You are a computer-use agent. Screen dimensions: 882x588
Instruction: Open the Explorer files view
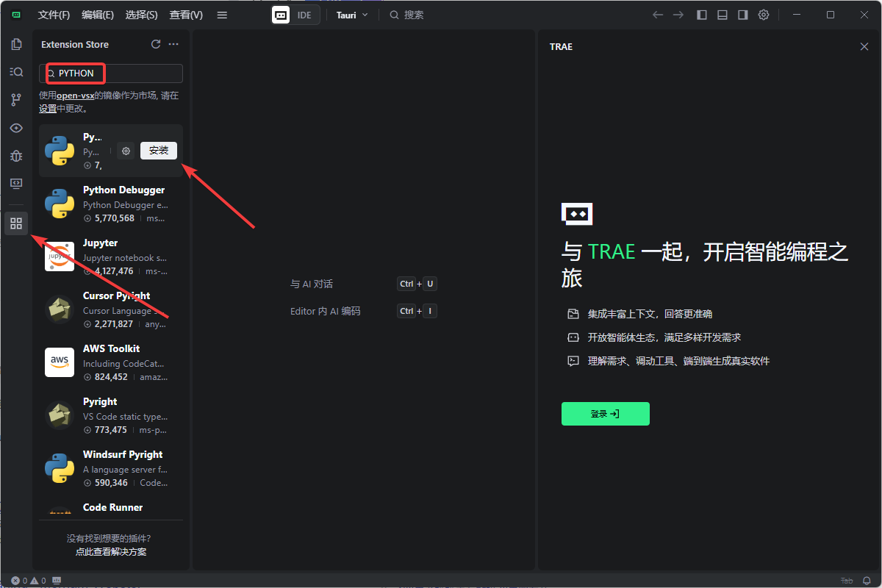coord(16,44)
